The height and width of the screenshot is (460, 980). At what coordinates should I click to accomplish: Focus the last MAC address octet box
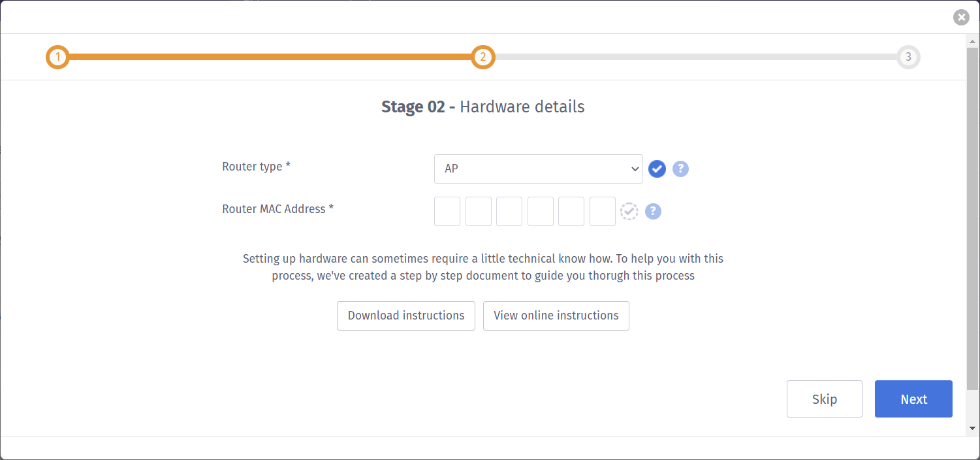click(x=603, y=212)
